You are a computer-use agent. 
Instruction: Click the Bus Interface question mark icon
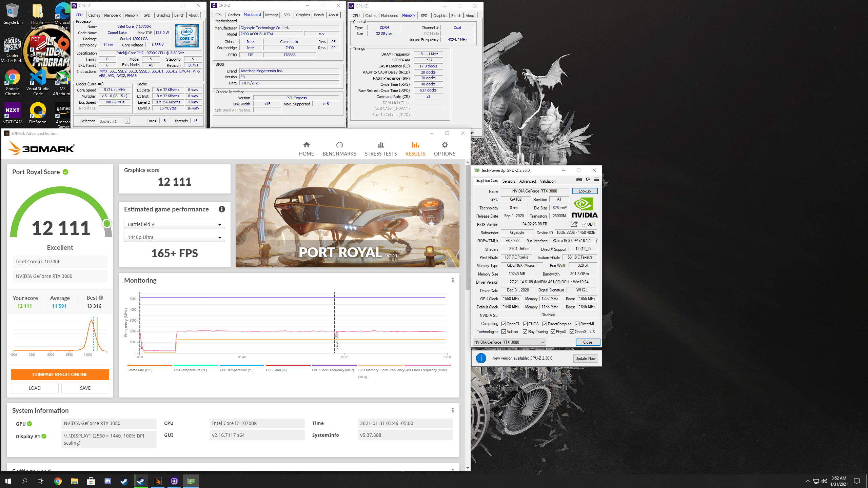pos(596,241)
